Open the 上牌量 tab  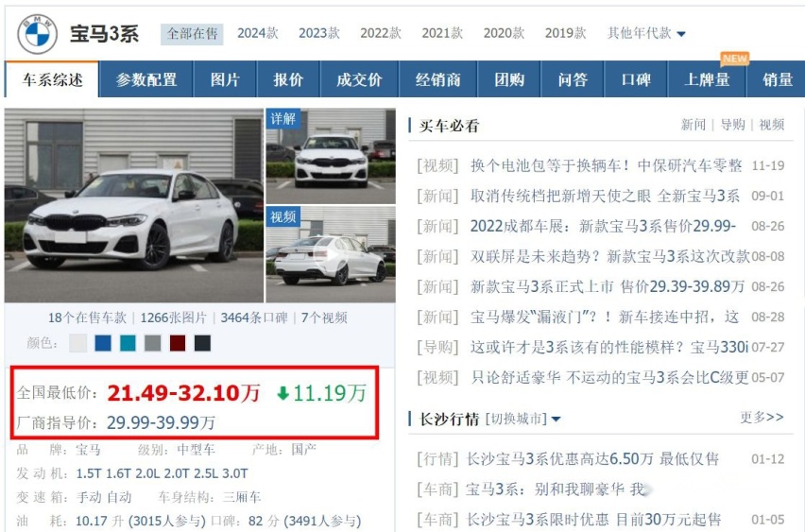point(707,79)
